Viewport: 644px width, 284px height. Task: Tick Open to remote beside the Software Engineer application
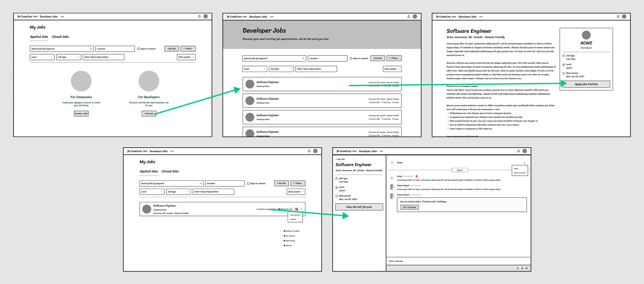pyautogui.click(x=248, y=183)
